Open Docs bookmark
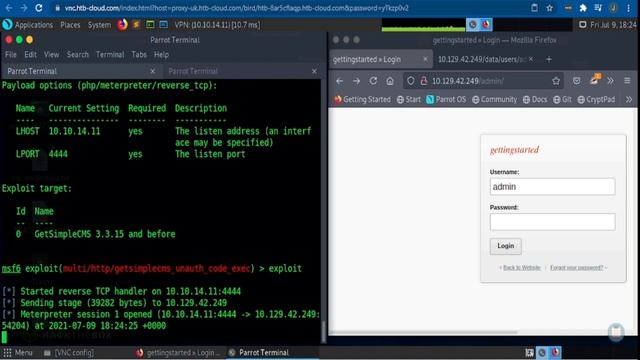Viewport: 640px width, 360px height. (x=535, y=100)
